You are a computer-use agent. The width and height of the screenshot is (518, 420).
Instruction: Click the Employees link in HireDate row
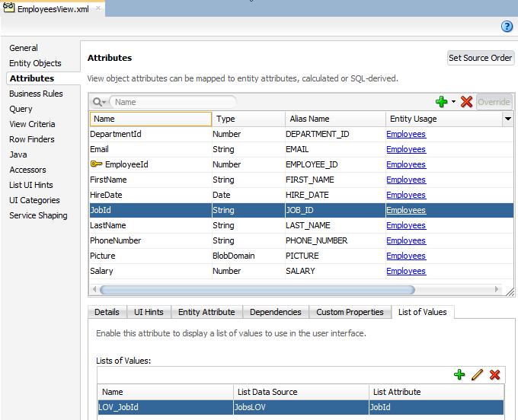(x=406, y=195)
